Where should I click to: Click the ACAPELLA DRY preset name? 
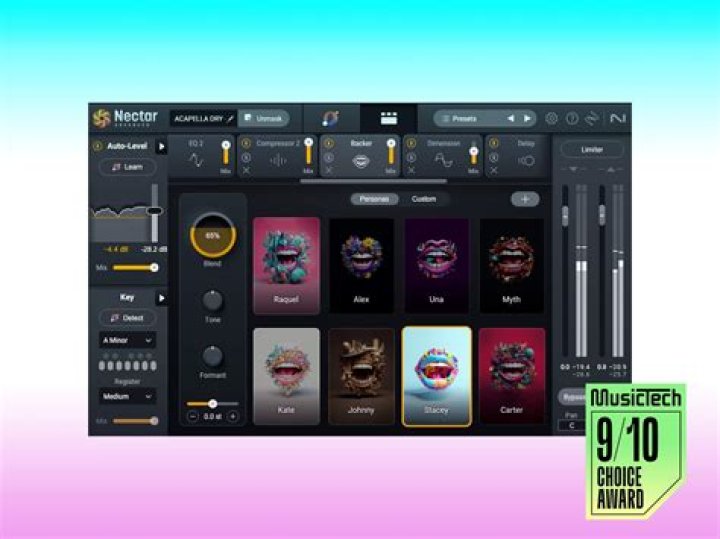198,118
